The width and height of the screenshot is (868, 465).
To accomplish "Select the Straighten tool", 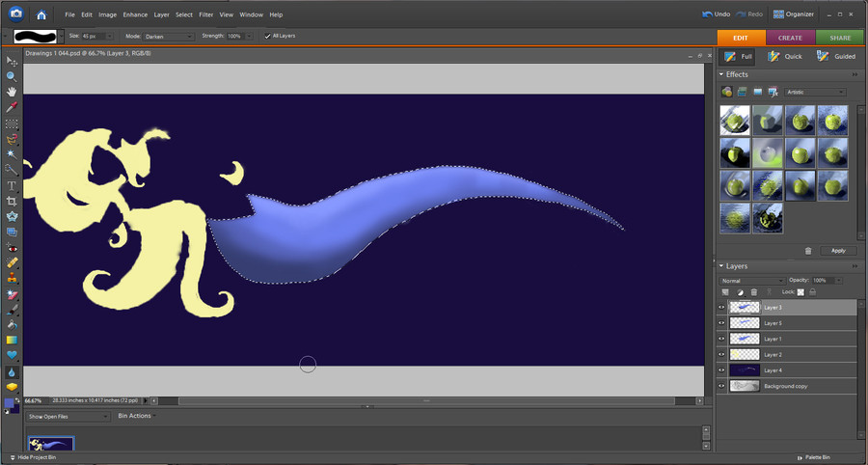I will tap(12, 232).
